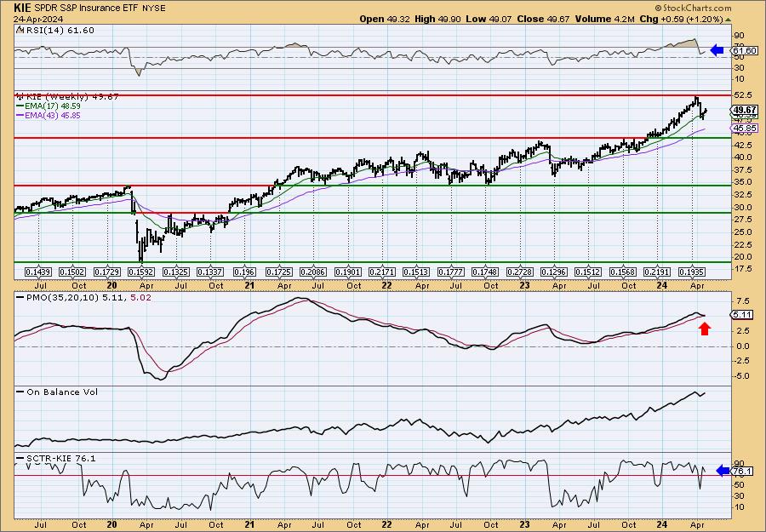Screen dimensions: 766x532
Task: Click the 0.2191 value box
Action: click(x=657, y=272)
